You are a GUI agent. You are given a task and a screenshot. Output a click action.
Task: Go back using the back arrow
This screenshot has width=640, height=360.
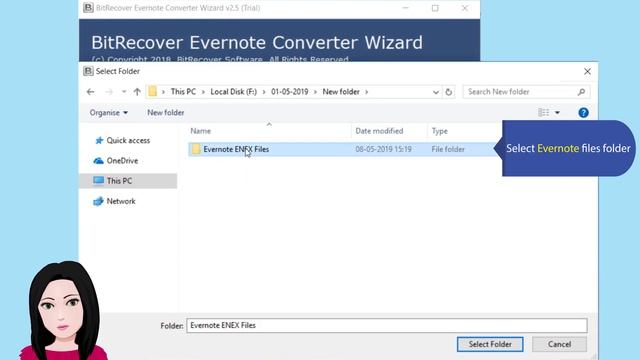point(91,92)
